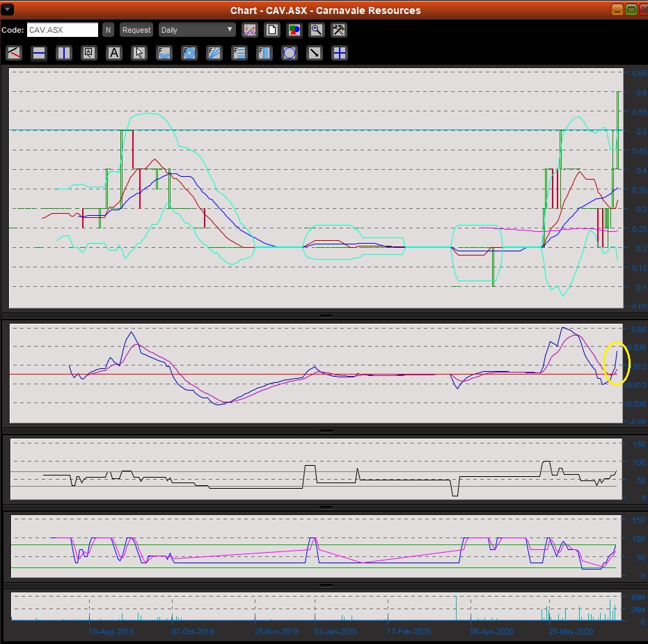Click the Request button
Screen dimensions: 648x644
136,30
